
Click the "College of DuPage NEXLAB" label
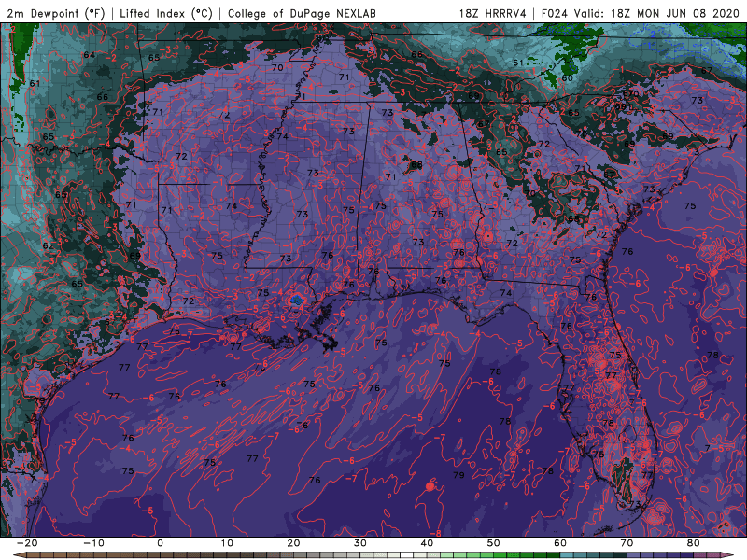302,14
